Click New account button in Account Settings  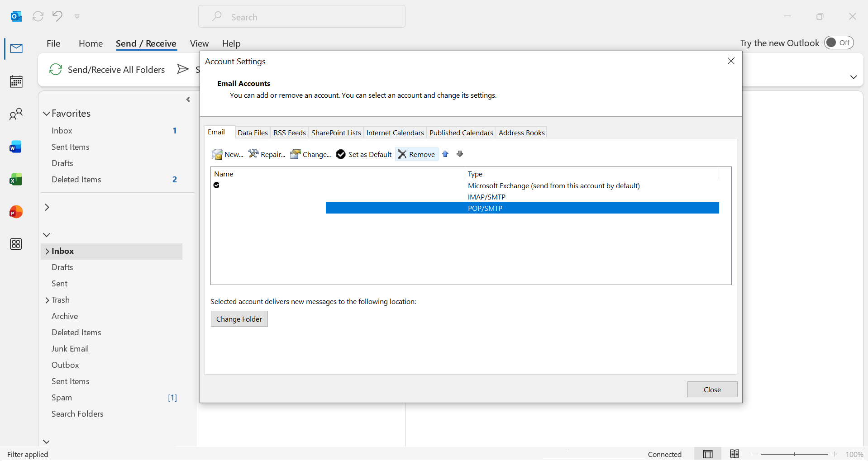click(x=228, y=154)
